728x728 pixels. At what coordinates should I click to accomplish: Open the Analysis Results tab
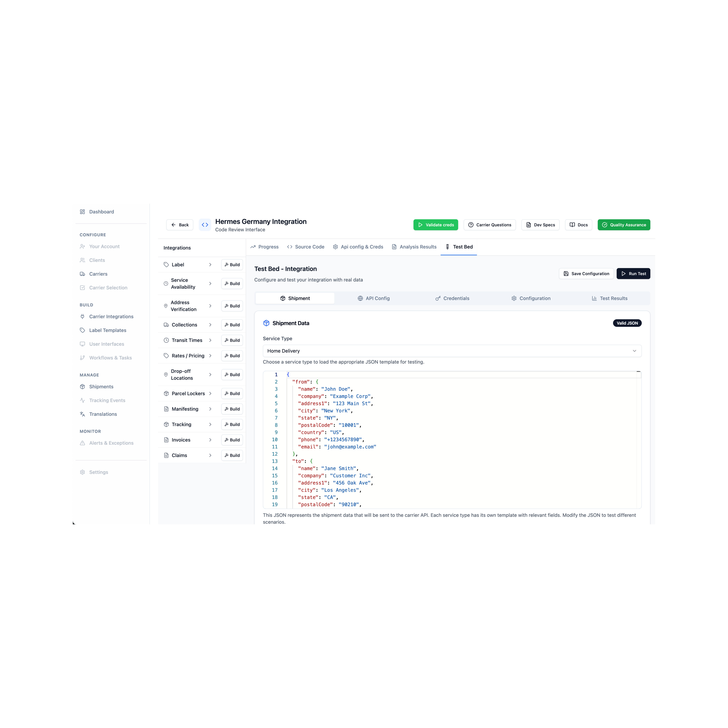[414, 247]
